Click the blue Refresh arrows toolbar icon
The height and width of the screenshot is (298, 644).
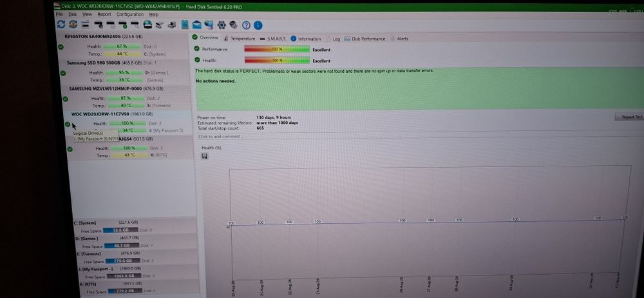[x=61, y=25]
